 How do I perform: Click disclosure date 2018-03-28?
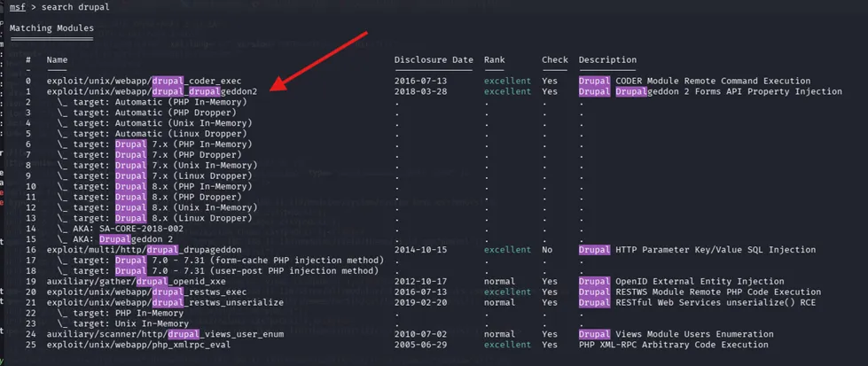[421, 91]
